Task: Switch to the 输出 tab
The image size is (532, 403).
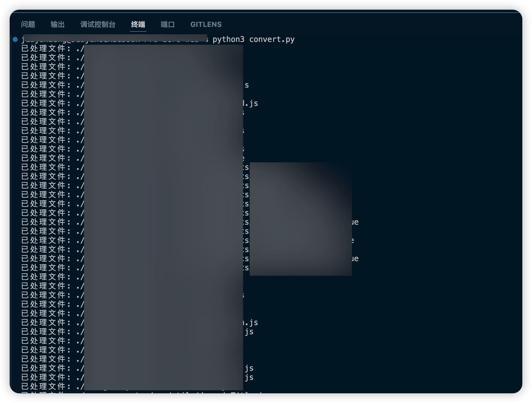Action: (x=58, y=24)
